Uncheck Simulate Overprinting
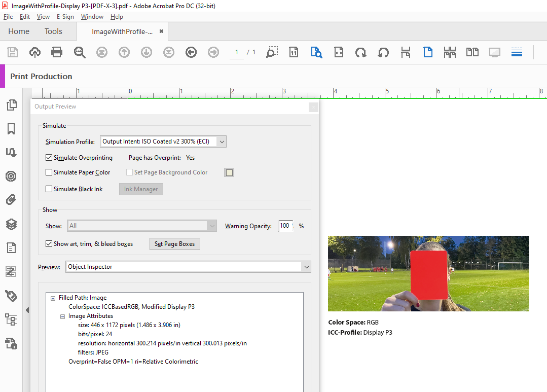Viewport: 547px width, 392px height. click(49, 157)
